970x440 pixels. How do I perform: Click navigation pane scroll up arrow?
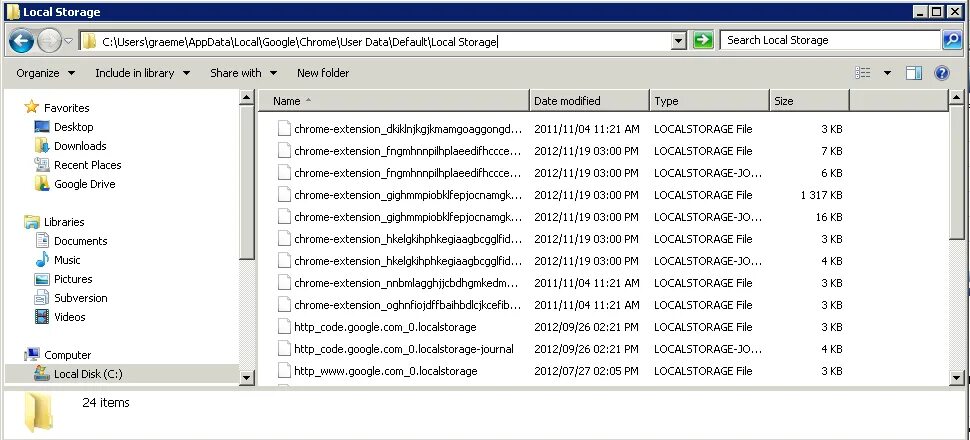pos(247,98)
